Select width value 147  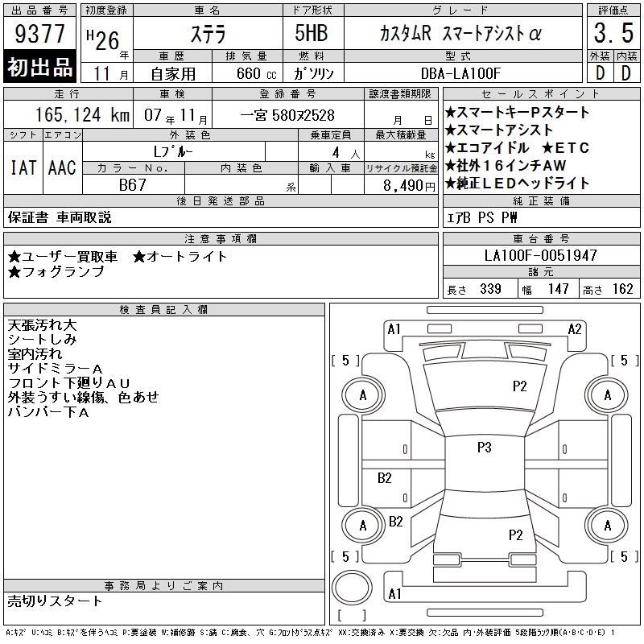point(558,289)
